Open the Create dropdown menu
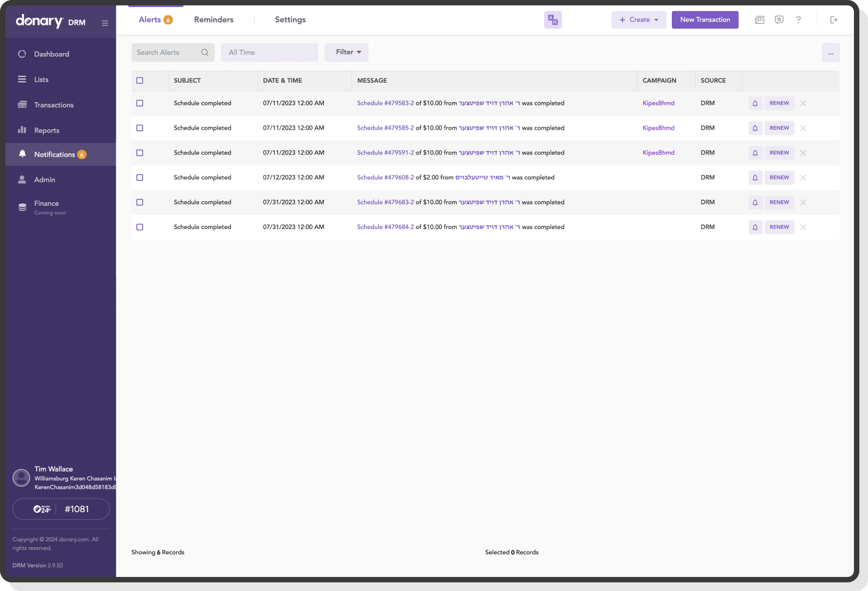 638,19
